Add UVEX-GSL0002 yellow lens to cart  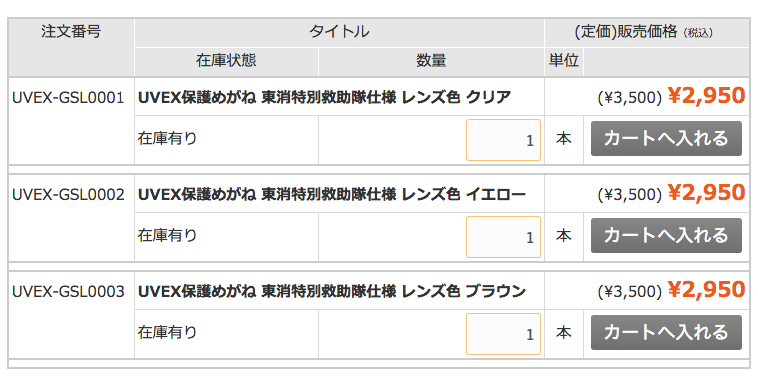click(666, 236)
